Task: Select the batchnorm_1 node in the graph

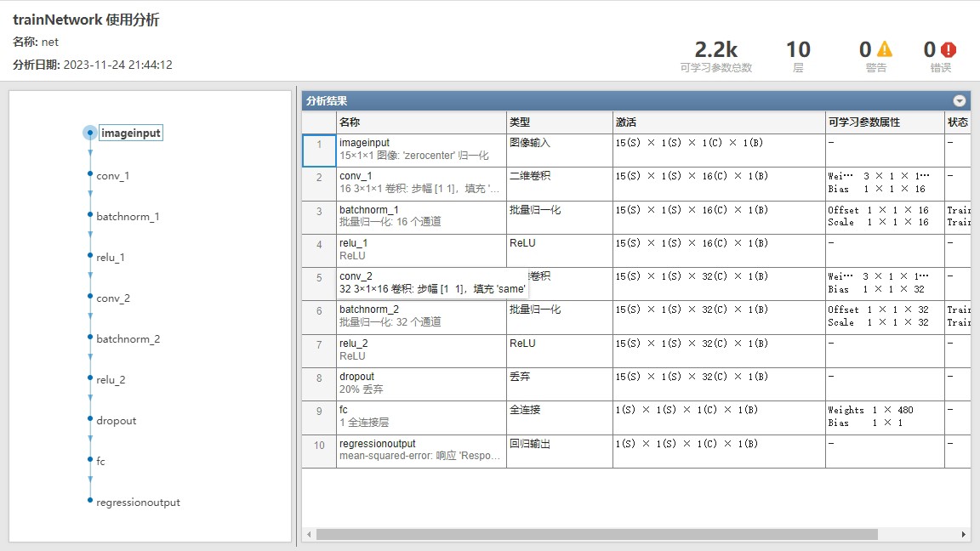Action: (128, 216)
